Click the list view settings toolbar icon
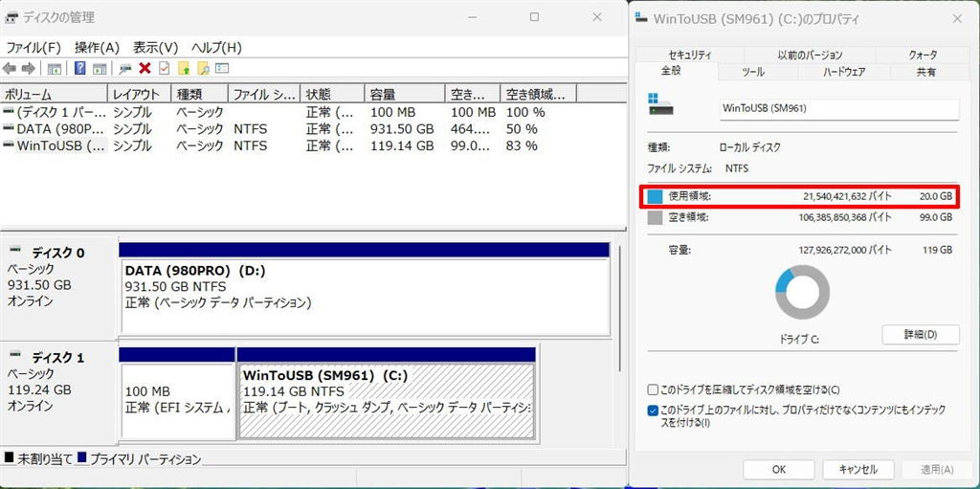The image size is (980, 489). click(x=222, y=68)
